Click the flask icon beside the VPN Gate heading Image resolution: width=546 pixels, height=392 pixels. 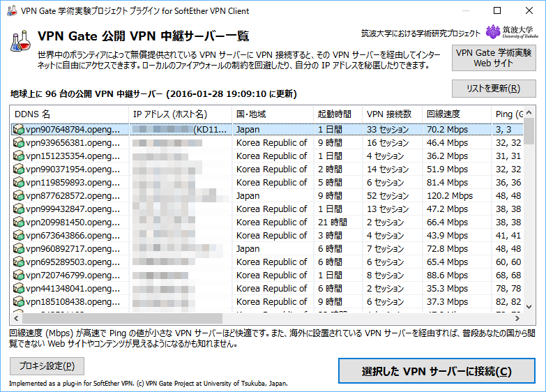coord(20,41)
